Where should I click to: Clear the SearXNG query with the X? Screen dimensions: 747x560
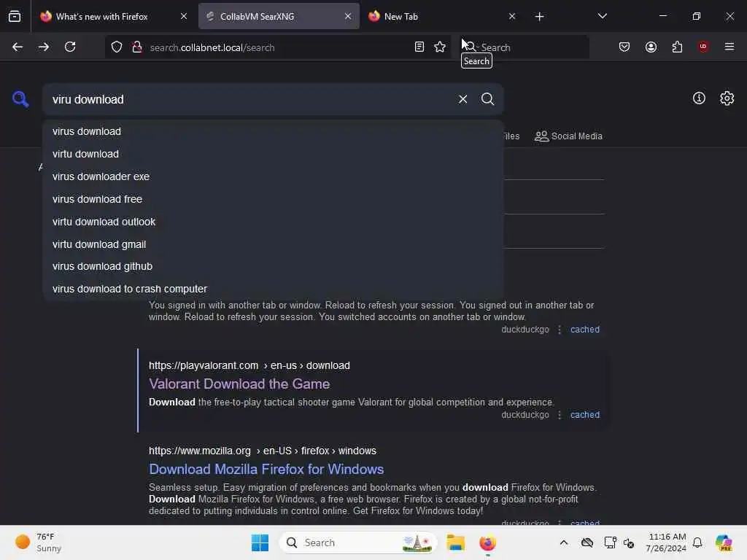pyautogui.click(x=462, y=99)
